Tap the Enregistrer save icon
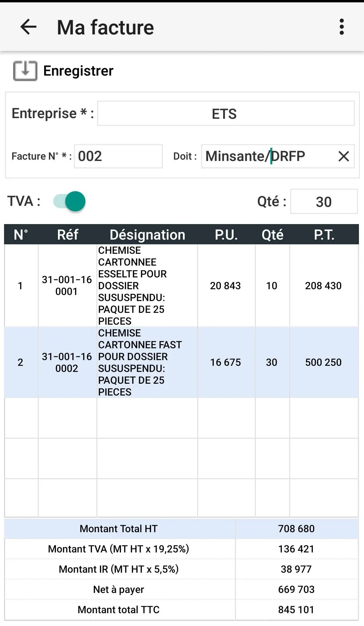 click(x=25, y=71)
